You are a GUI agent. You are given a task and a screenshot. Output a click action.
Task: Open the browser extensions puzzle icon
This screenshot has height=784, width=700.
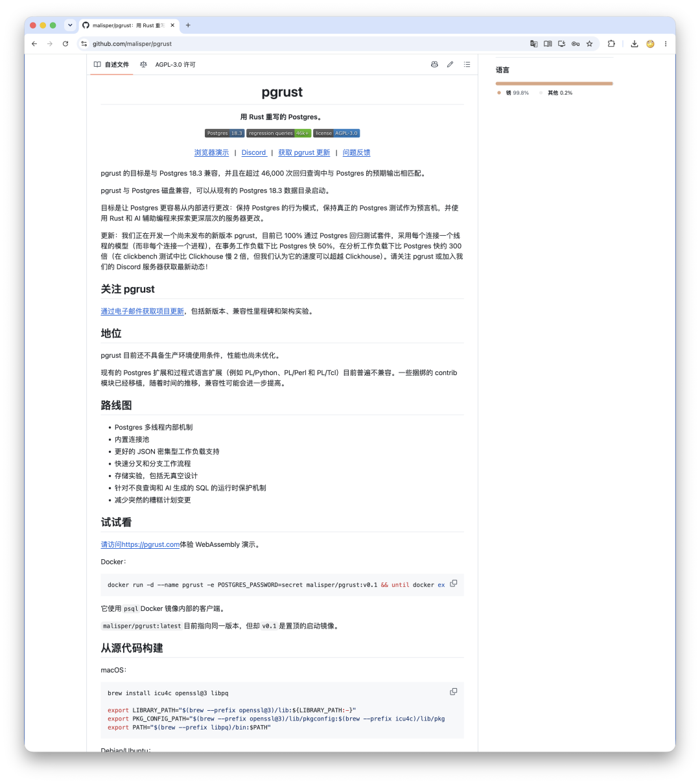coord(611,44)
